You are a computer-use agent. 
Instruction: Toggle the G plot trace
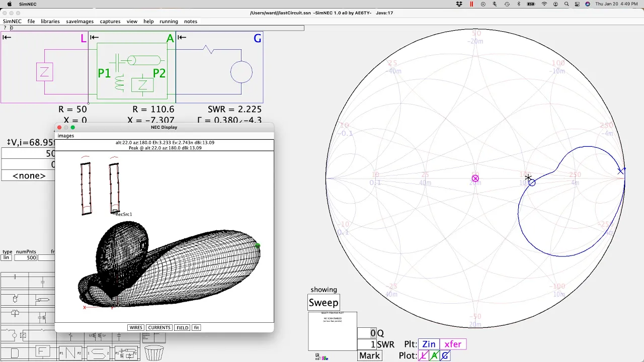[445, 355]
